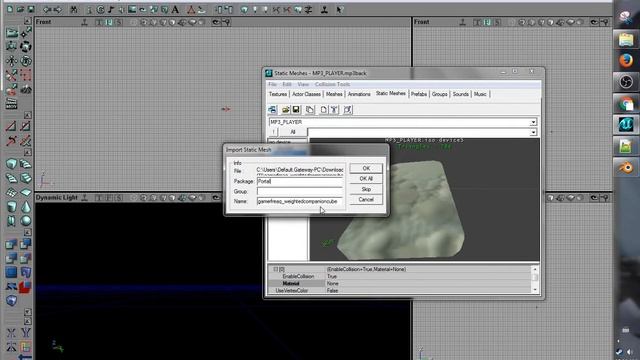The height and width of the screenshot is (360, 640).
Task: Toggle realtime preview in left Front viewport
Action: pos(84,22)
